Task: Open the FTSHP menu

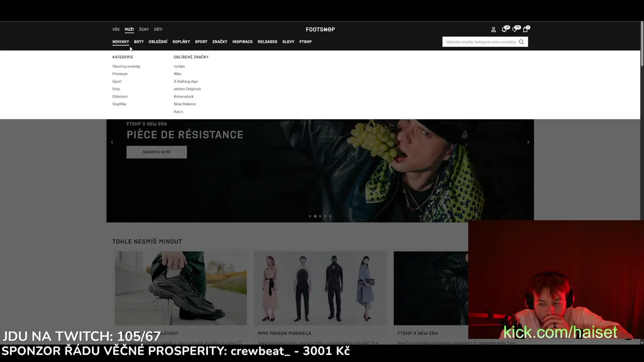Action: click(305, 42)
